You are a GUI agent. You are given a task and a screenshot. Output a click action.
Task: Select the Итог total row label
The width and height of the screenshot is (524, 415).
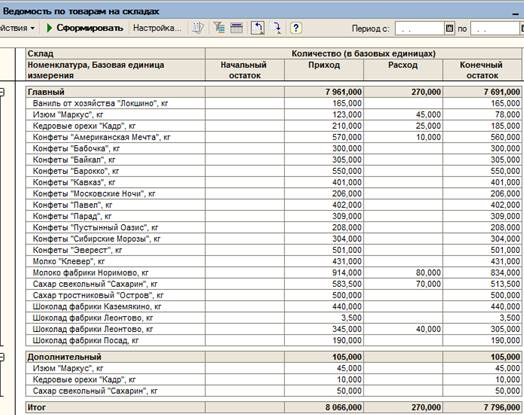point(37,407)
